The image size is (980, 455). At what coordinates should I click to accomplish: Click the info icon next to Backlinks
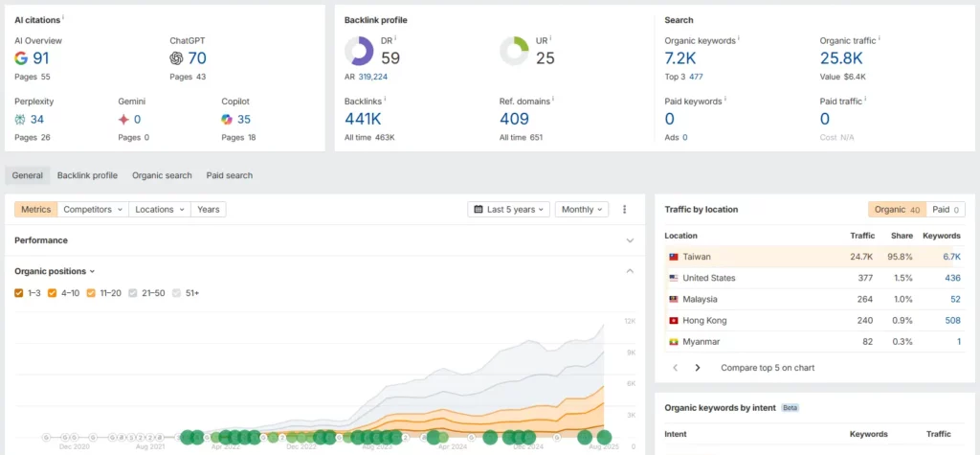tap(385, 99)
